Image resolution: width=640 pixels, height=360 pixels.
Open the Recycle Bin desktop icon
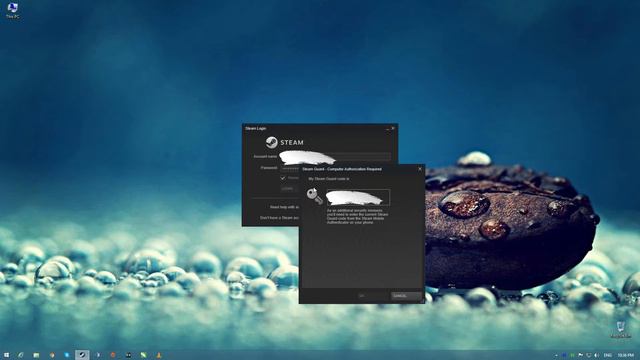tap(621, 329)
